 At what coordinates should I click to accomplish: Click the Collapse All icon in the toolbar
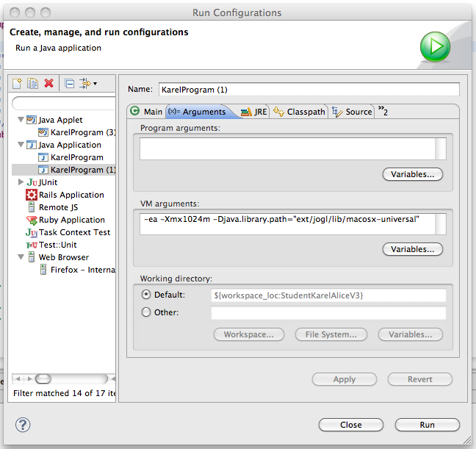[70, 84]
